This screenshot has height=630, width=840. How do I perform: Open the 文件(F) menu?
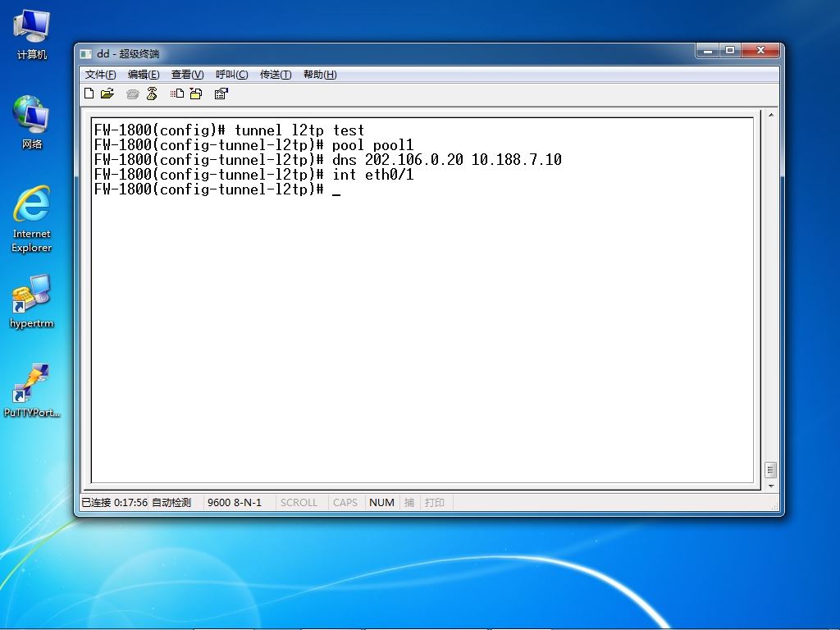click(x=101, y=75)
